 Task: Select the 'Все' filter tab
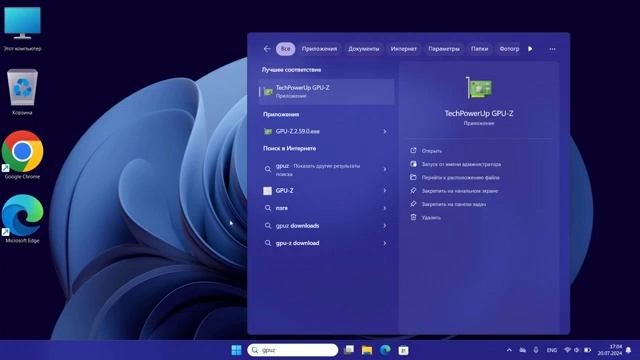pos(285,49)
